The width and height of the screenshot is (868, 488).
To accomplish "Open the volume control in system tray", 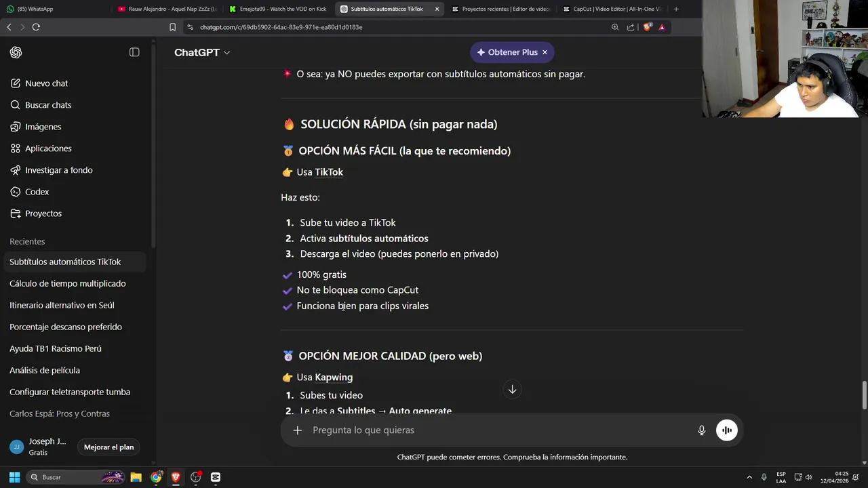I will point(808,477).
